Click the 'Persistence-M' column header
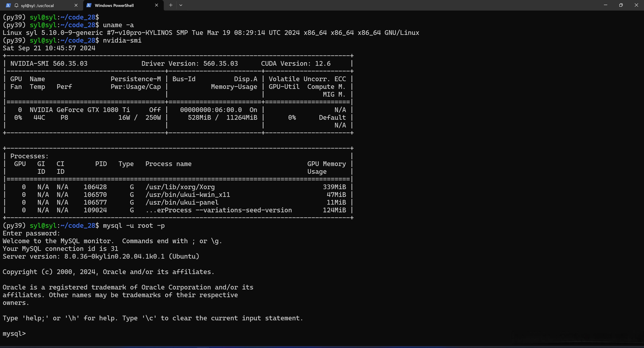 pos(136,79)
